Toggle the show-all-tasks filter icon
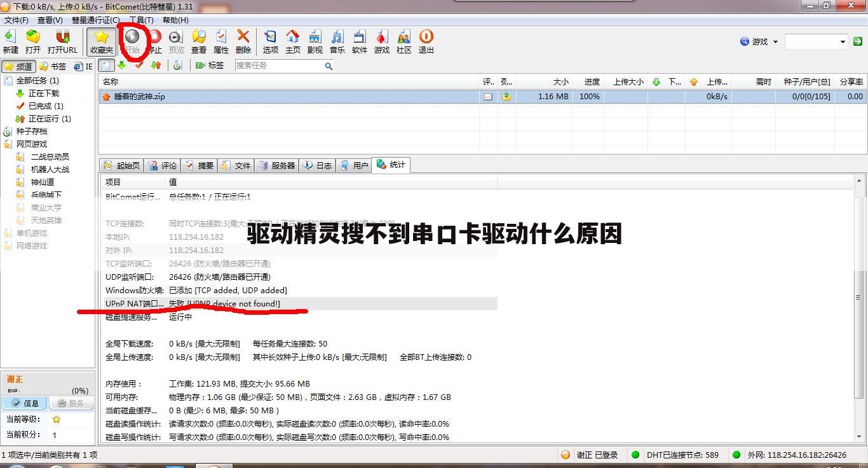 click(106, 65)
